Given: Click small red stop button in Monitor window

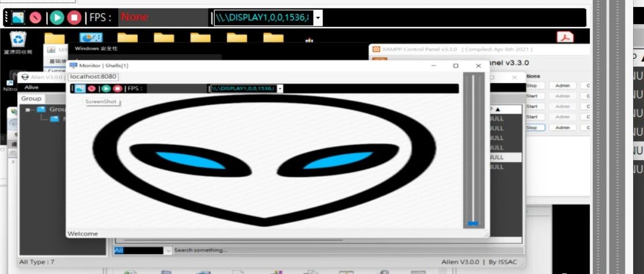Looking at the screenshot, I should point(118,89).
